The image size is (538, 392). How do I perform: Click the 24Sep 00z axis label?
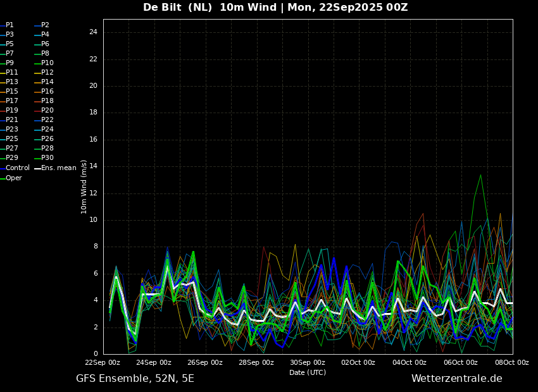click(154, 362)
